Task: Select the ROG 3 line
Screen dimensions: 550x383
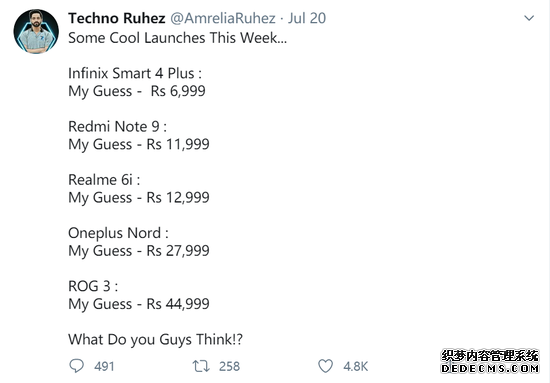Action: click(93, 287)
